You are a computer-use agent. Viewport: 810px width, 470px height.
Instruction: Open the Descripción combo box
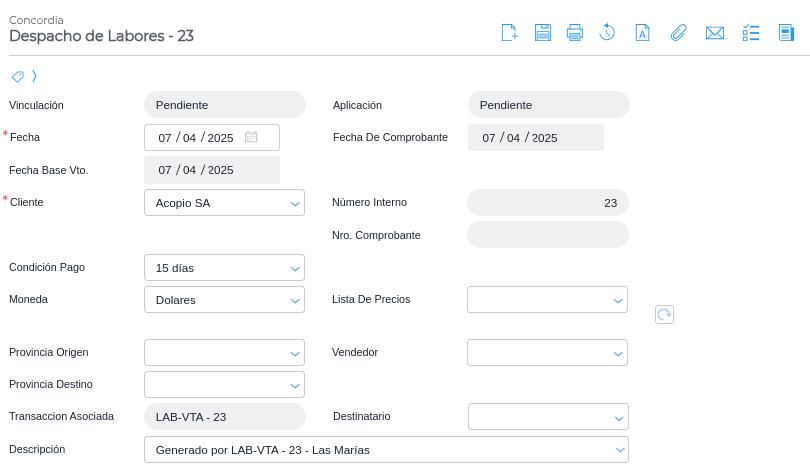tap(386, 450)
